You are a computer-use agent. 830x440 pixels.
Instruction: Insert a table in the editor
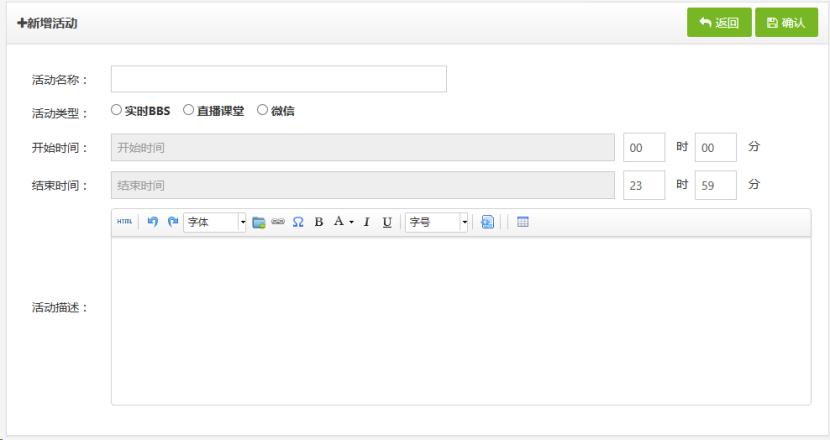[522, 222]
